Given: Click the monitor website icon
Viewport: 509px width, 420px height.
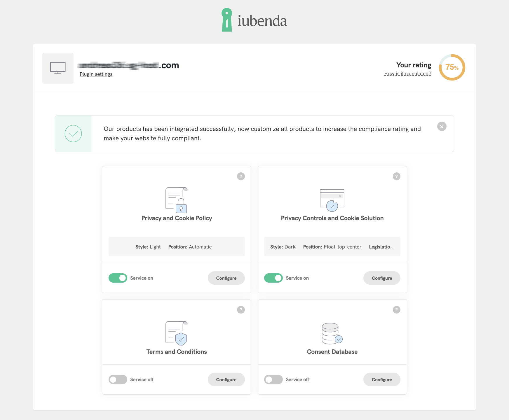Looking at the screenshot, I should tap(58, 68).
